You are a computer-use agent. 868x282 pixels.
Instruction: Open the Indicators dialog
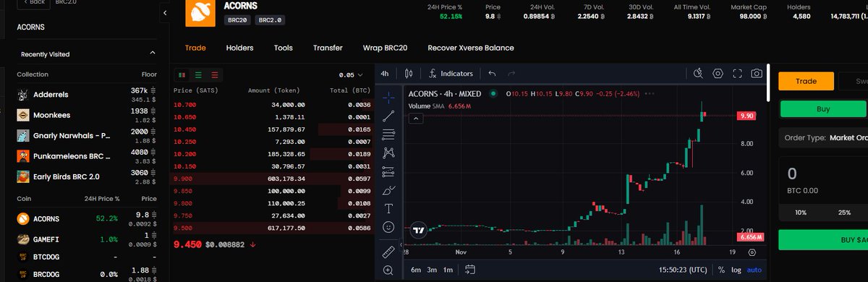point(451,73)
